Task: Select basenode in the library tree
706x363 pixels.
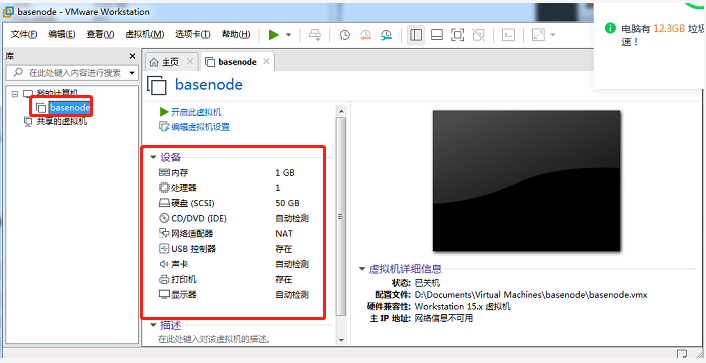Action: click(x=70, y=108)
